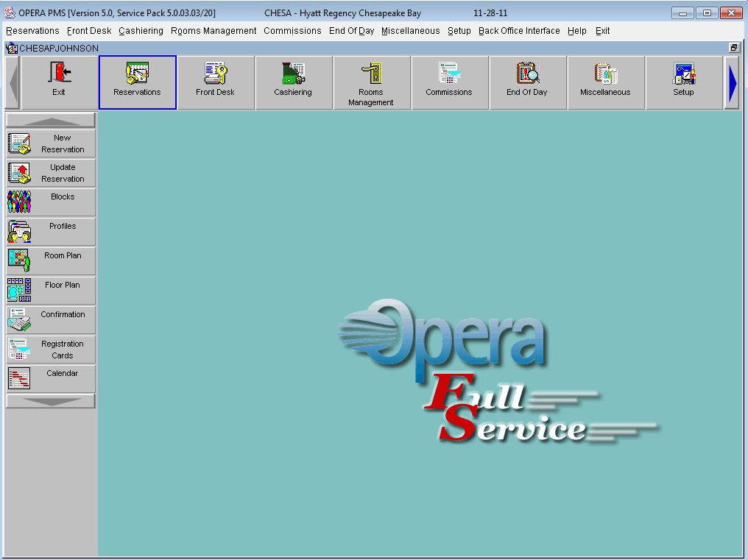This screenshot has width=748, height=560.
Task: Select Update Reservation in the sidebar
Action: click(x=51, y=173)
